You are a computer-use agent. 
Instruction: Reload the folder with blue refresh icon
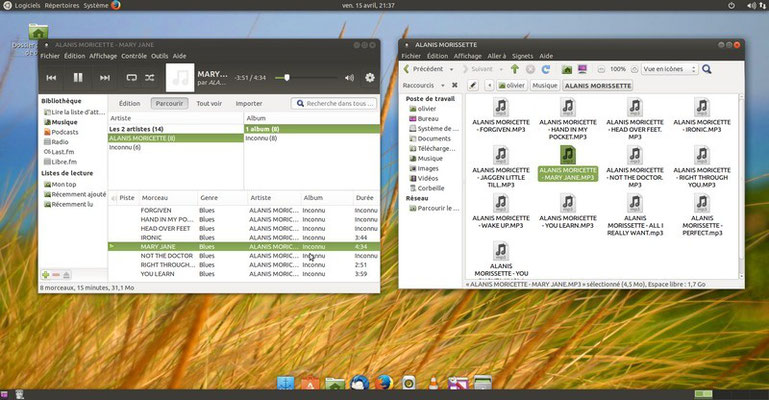pos(546,69)
